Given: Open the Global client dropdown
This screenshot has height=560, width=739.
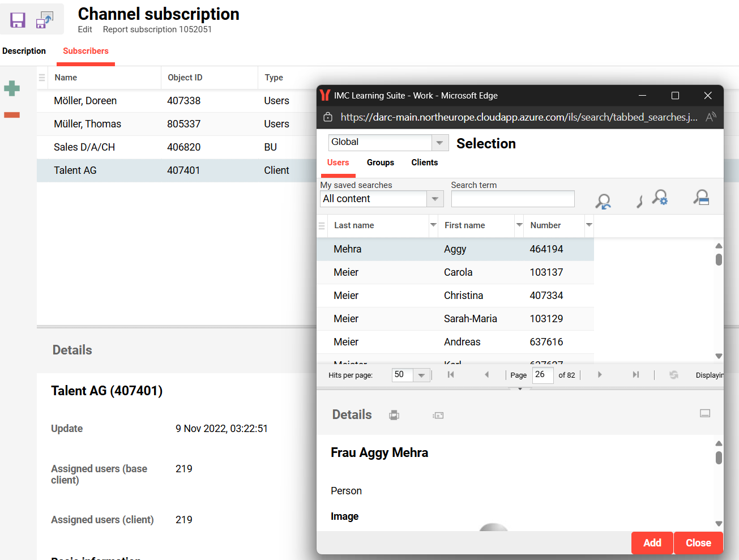Looking at the screenshot, I should [x=439, y=143].
